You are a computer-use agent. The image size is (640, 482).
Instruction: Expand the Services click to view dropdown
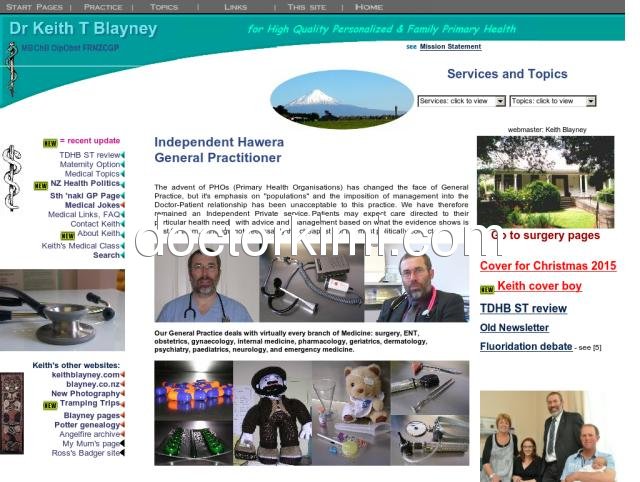pos(462,101)
